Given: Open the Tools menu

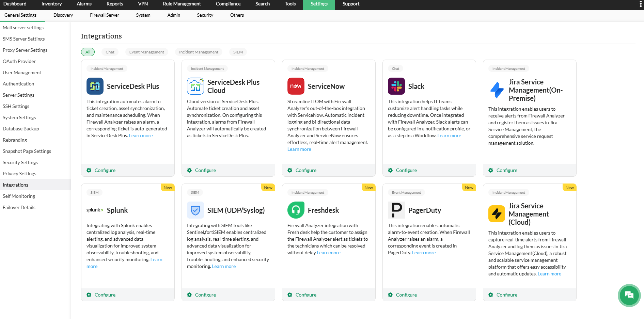Looking at the screenshot, I should click(x=290, y=4).
